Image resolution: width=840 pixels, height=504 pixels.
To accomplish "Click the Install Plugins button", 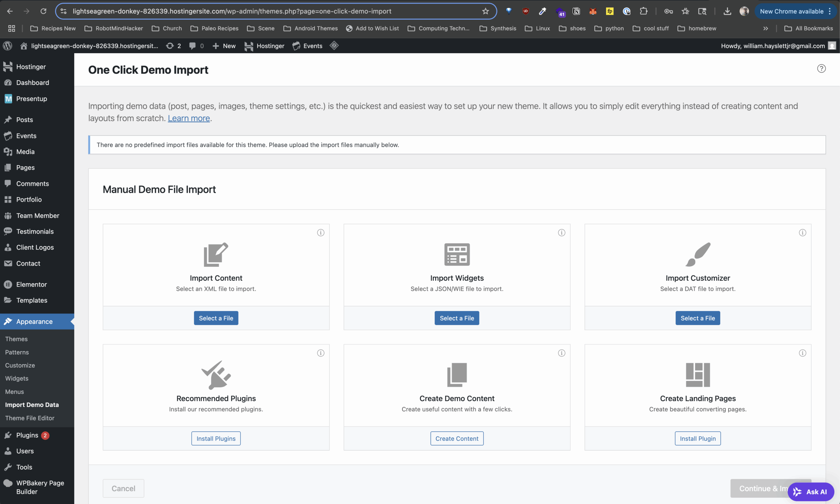I will [x=216, y=439].
